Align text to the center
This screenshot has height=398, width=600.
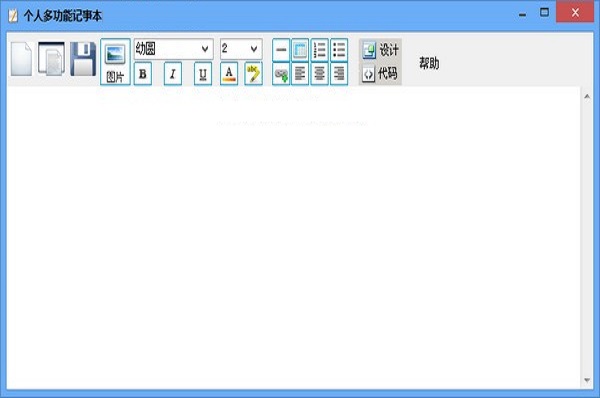click(x=320, y=73)
